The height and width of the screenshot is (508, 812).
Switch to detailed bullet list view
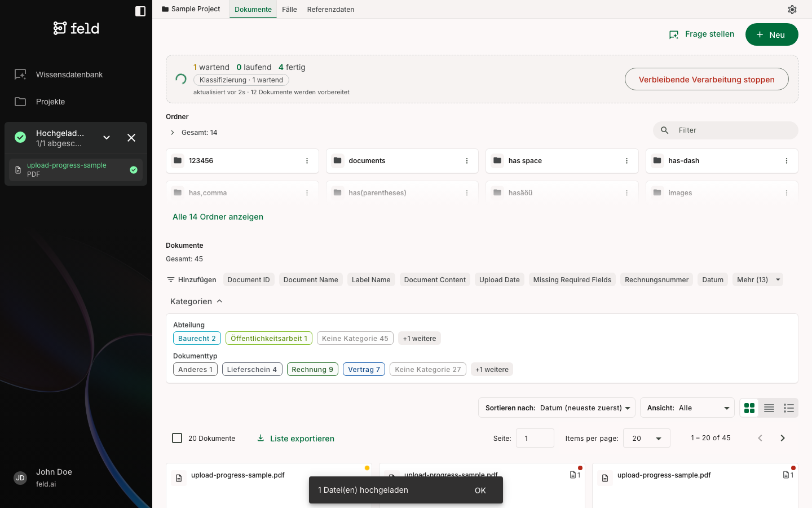coord(789,408)
